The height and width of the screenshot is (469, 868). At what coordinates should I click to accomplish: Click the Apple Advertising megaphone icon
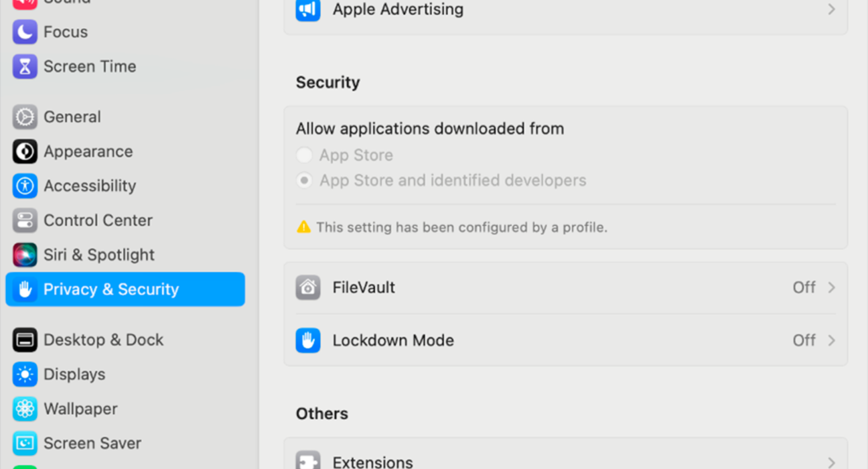point(308,9)
